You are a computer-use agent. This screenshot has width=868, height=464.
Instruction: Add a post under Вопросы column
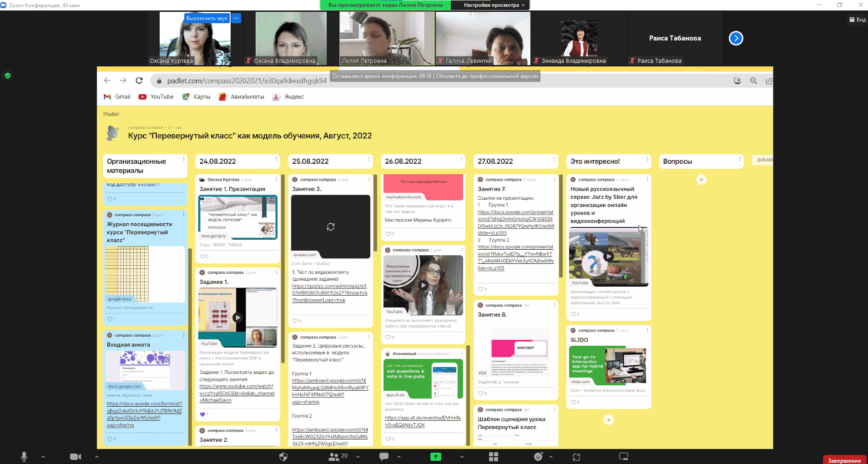pyautogui.click(x=701, y=180)
